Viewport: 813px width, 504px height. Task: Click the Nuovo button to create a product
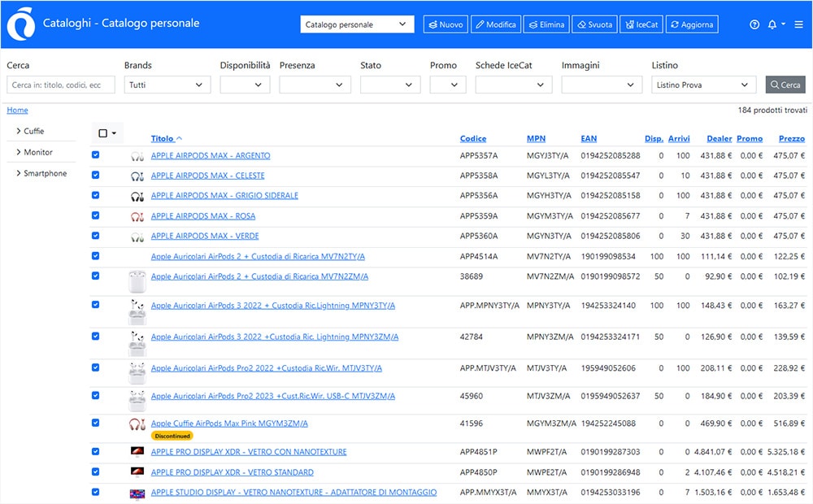coord(445,24)
